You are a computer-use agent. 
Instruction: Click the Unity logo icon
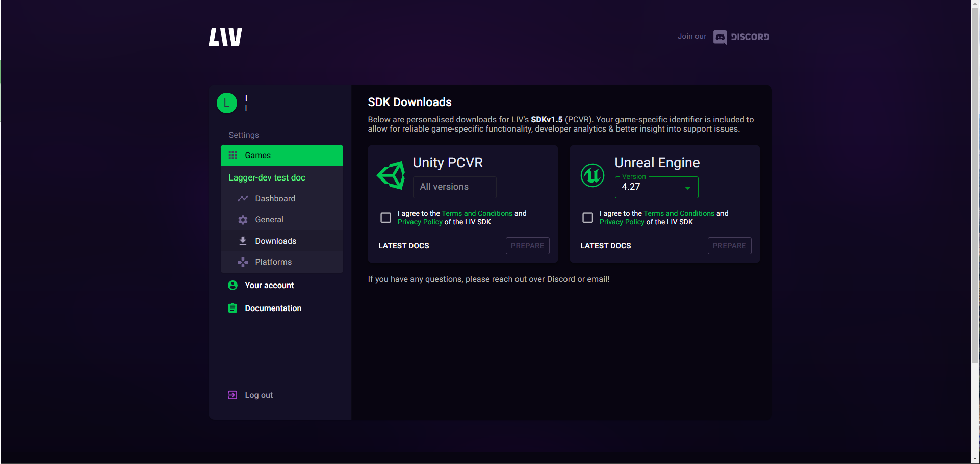click(391, 175)
